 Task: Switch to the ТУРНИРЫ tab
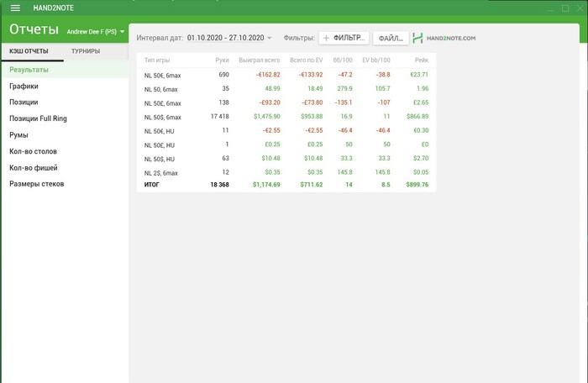coord(86,51)
